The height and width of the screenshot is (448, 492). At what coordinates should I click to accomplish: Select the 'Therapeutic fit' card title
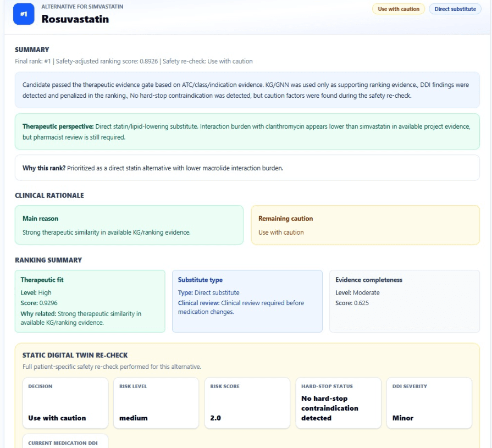42,280
